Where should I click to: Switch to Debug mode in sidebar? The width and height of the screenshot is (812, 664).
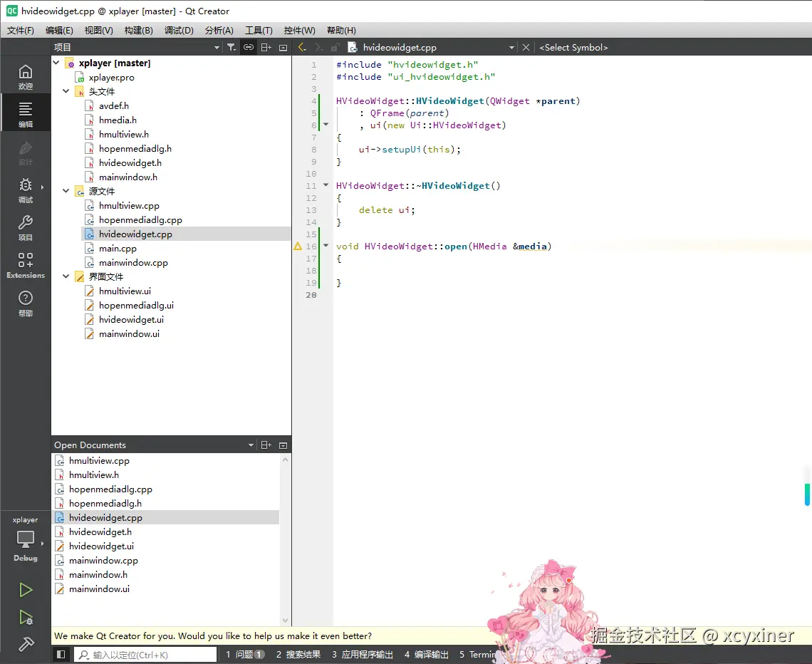coord(26,190)
